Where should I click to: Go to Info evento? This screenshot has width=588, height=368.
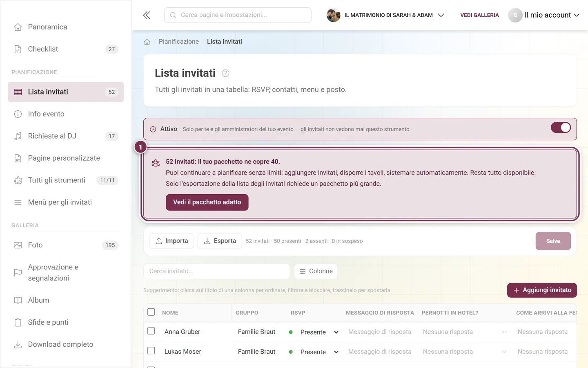66,114
